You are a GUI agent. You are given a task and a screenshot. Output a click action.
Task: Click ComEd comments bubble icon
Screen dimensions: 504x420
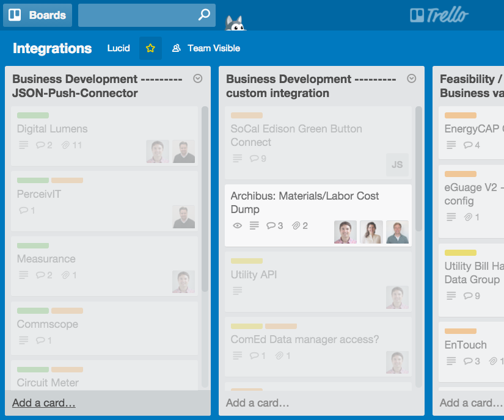point(254,355)
